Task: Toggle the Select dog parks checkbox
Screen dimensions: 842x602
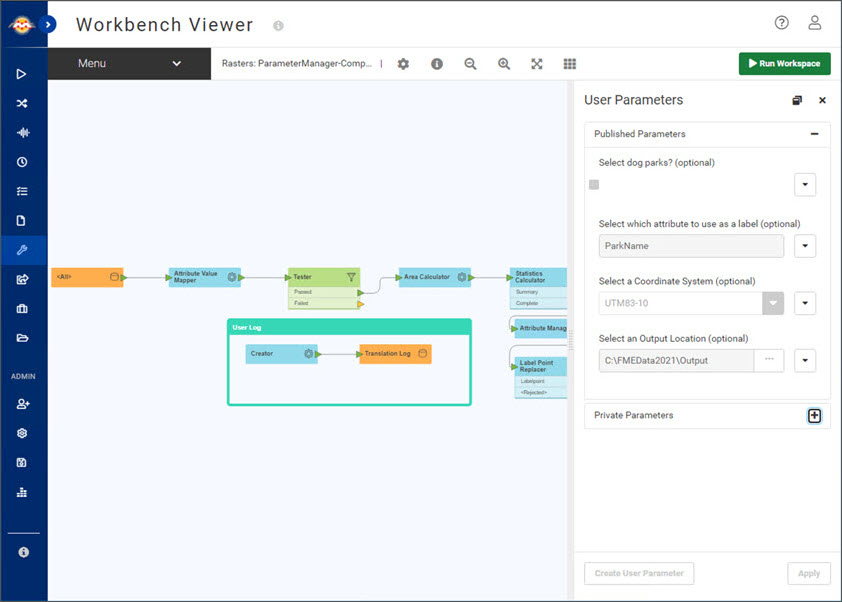Action: pos(594,185)
